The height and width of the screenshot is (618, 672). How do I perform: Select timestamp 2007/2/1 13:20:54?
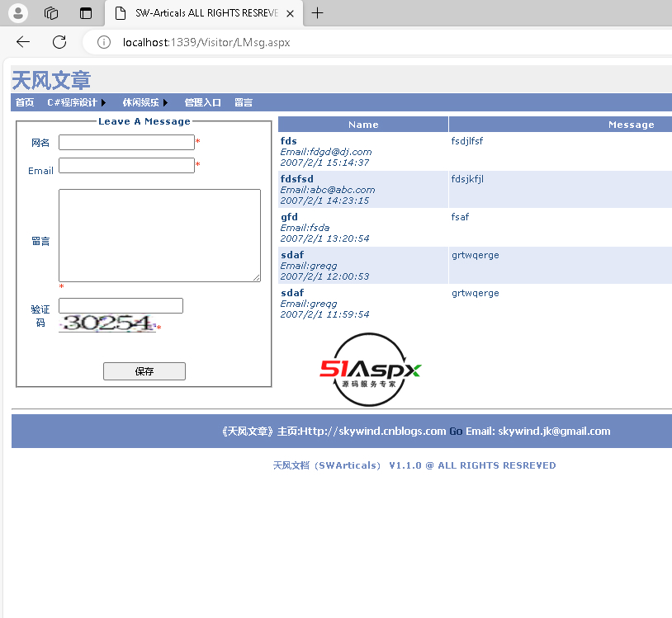(324, 238)
